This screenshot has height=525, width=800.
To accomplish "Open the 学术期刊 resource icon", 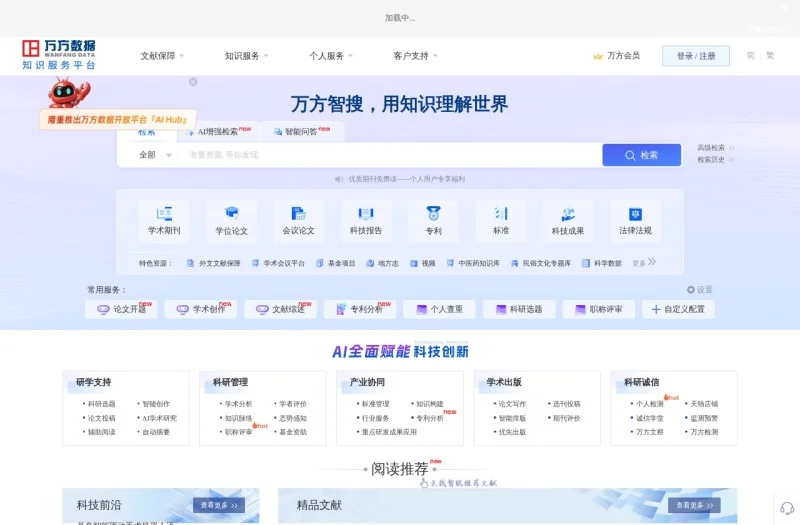I will click(164, 220).
